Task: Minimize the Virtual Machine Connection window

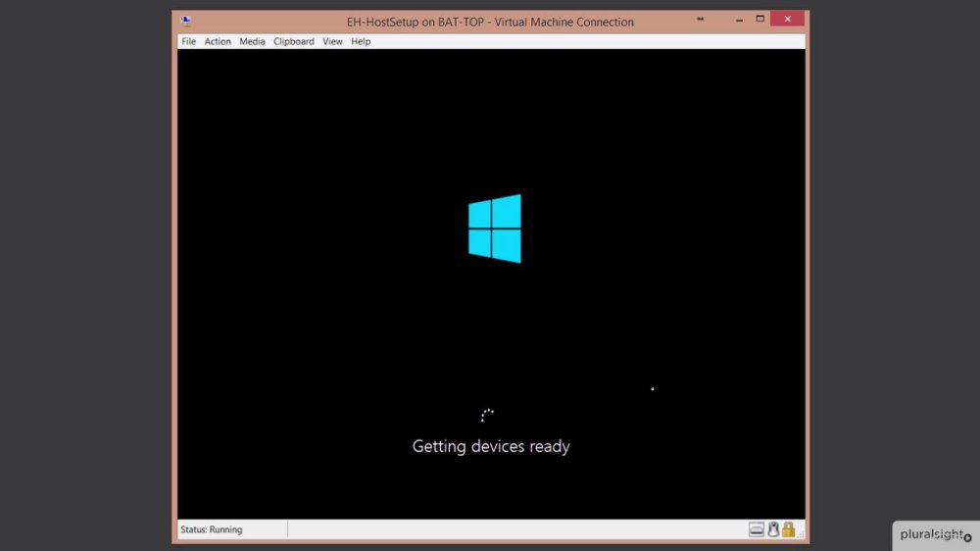Action: tap(739, 20)
